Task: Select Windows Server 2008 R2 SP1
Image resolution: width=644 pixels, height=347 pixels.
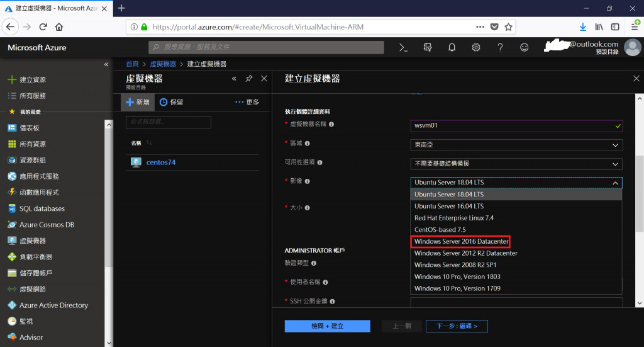Action: point(516,265)
